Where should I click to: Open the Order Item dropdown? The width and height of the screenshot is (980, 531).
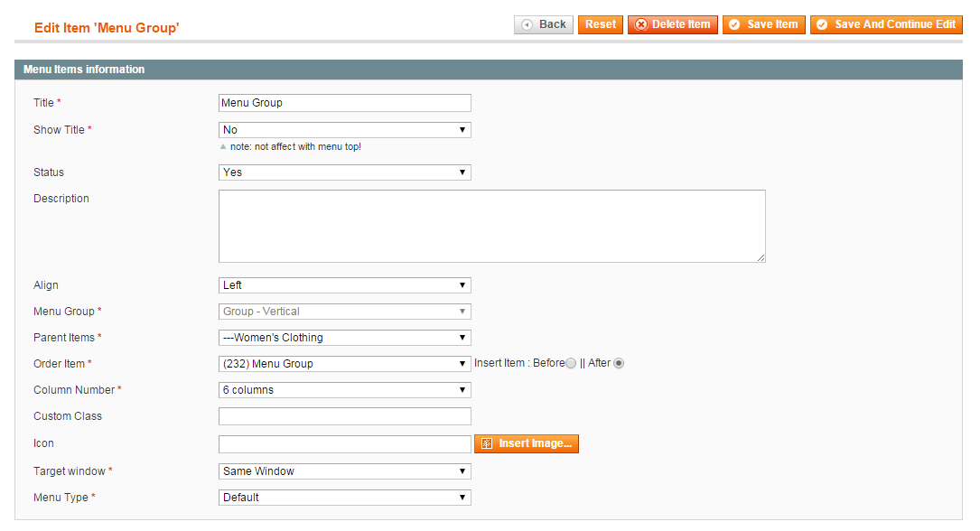click(344, 364)
